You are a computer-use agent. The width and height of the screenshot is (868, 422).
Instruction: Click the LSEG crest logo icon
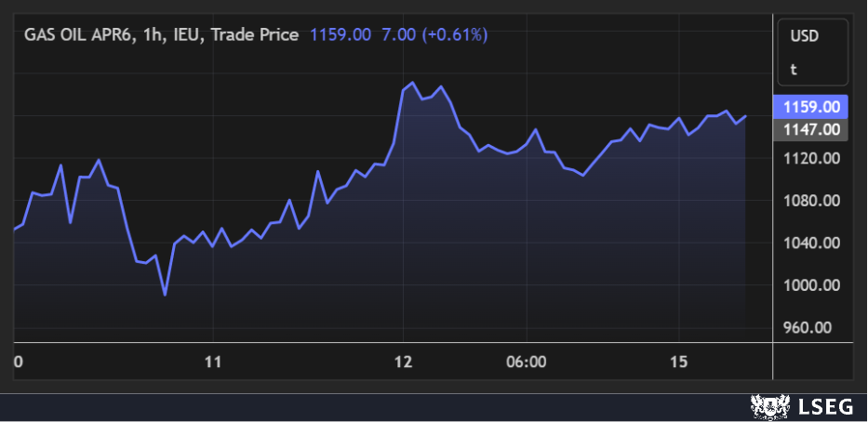[767, 406]
